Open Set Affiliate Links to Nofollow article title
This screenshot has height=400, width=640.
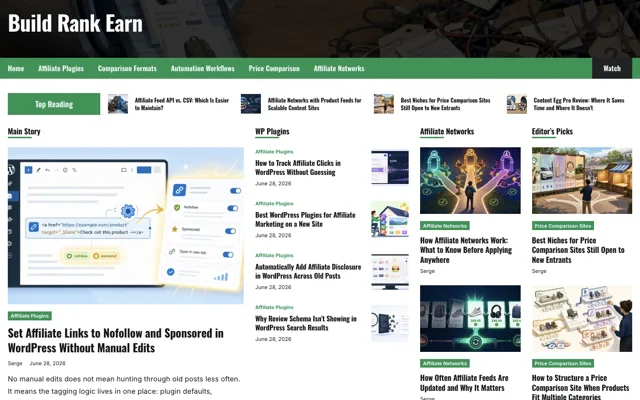(116, 340)
